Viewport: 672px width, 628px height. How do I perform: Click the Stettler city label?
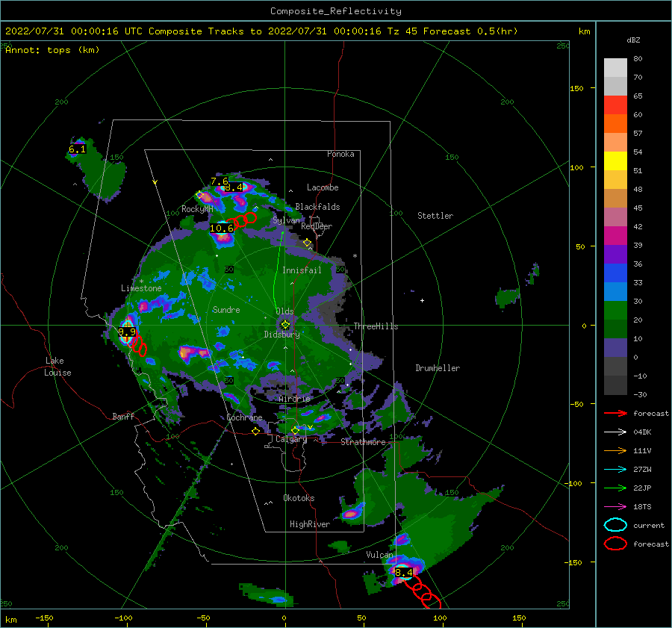click(435, 216)
